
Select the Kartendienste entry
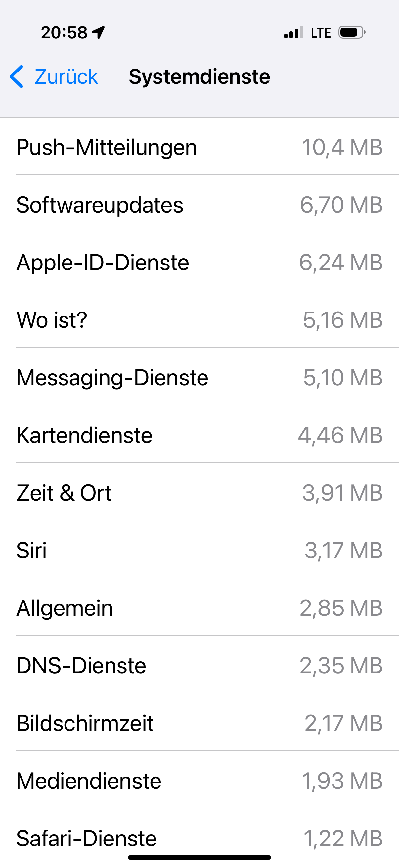199,435
